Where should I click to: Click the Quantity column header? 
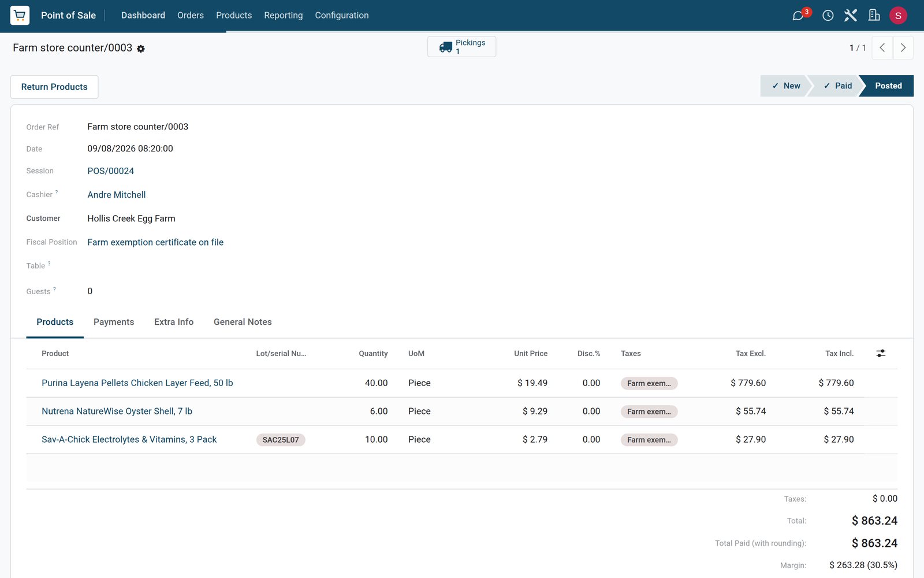373,354
